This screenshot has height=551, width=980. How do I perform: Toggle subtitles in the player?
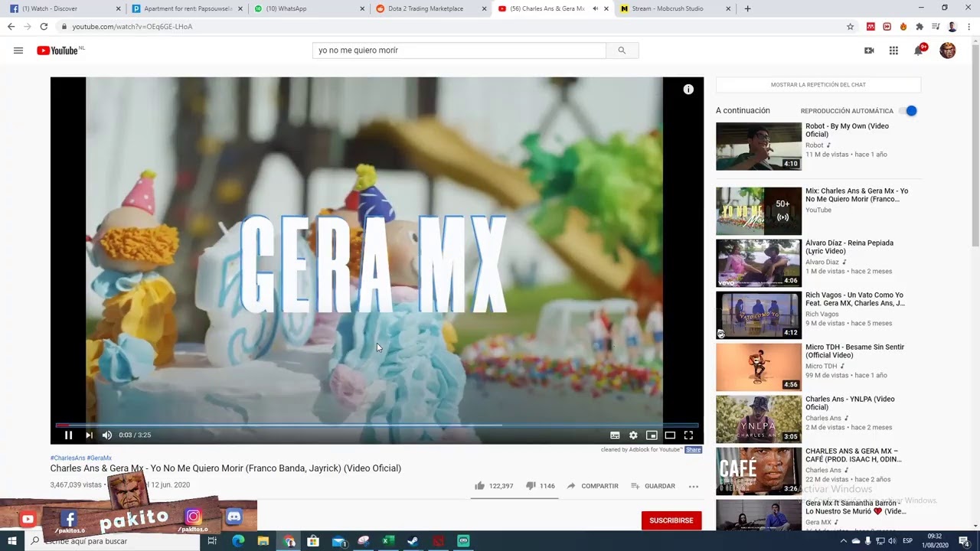615,435
